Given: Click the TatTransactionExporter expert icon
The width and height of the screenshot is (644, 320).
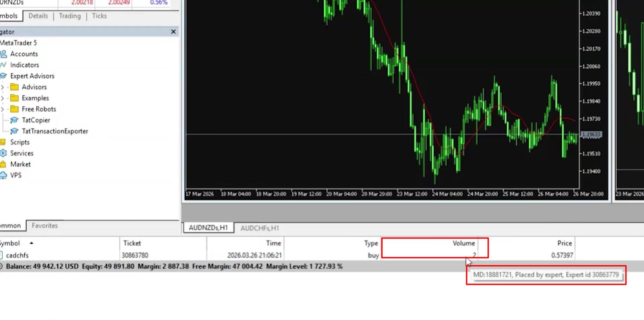Looking at the screenshot, I should coord(14,131).
